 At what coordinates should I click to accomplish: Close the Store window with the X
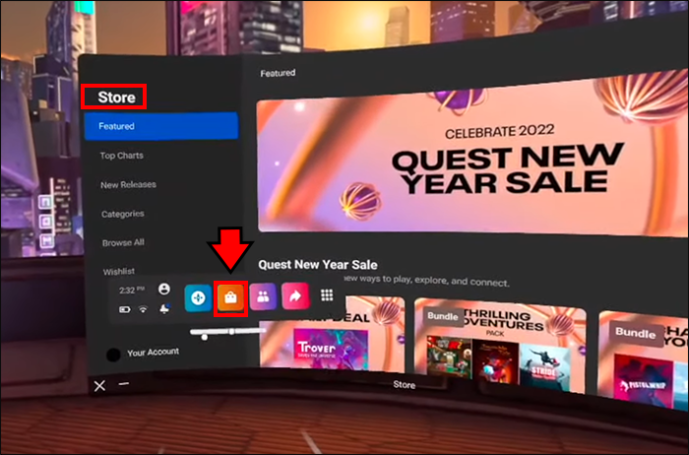[x=100, y=386]
